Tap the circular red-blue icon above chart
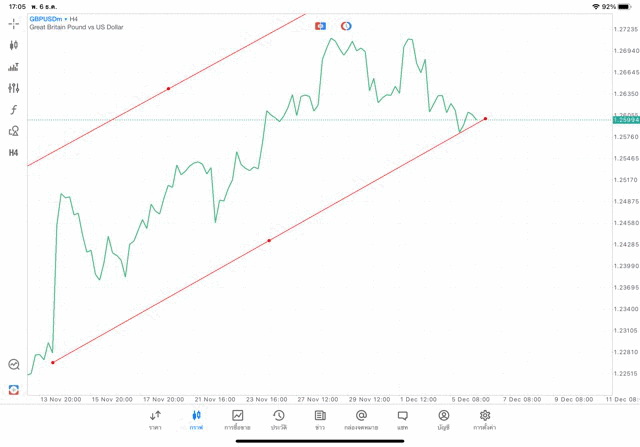This screenshot has width=640, height=447. 346,25
